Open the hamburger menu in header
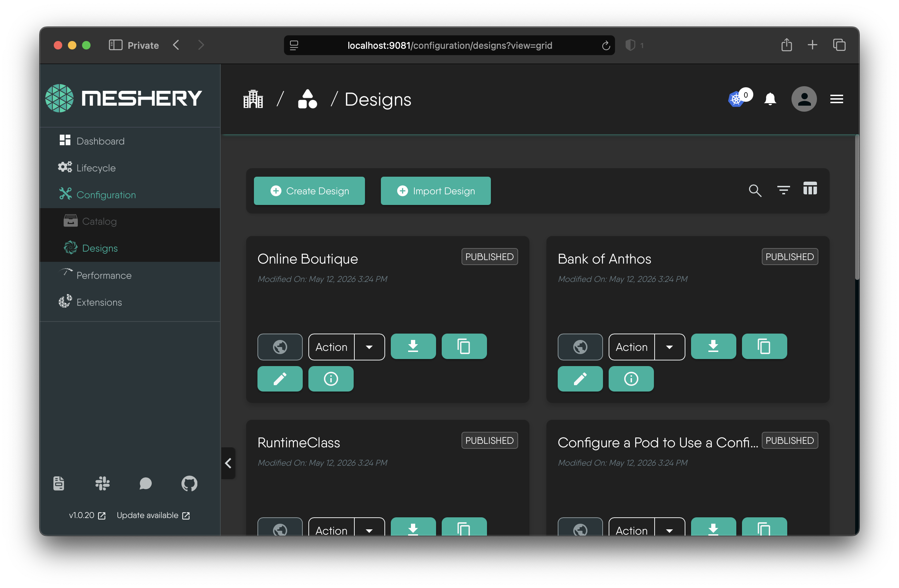 click(x=836, y=99)
